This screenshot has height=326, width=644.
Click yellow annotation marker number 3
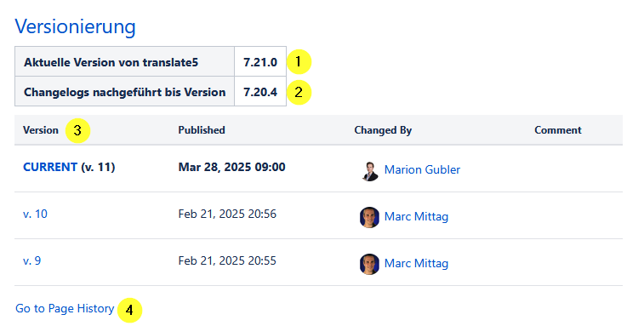77,131
